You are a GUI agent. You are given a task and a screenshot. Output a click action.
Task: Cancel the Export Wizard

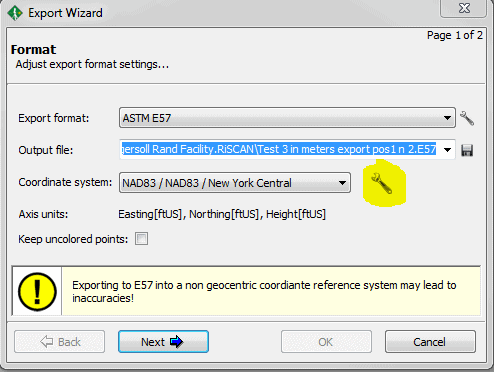430,342
